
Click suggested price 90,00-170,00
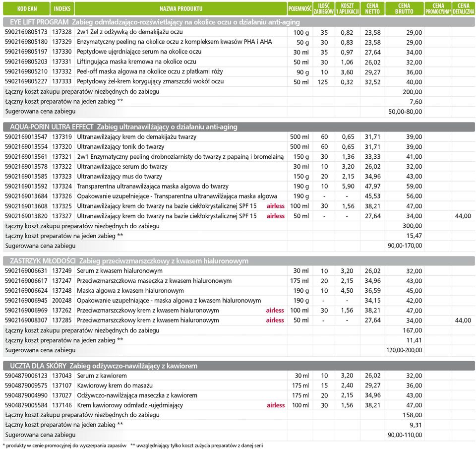click(405, 246)
